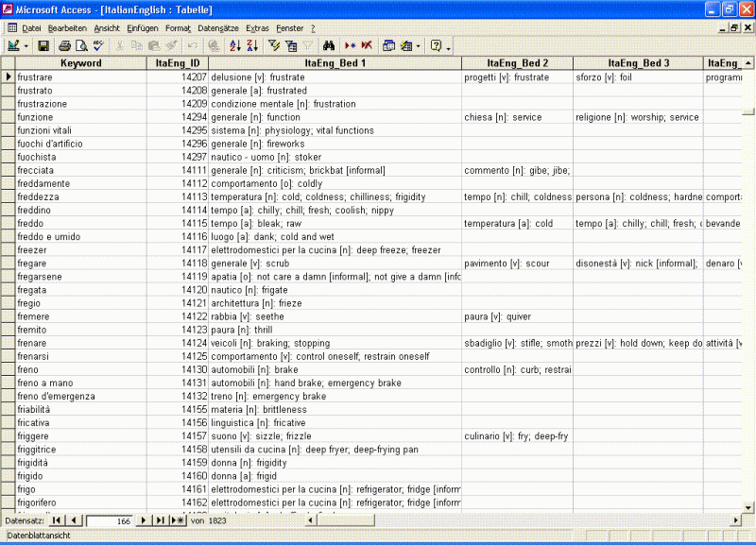Click the vertical scrollbar down arrow

tap(748, 507)
